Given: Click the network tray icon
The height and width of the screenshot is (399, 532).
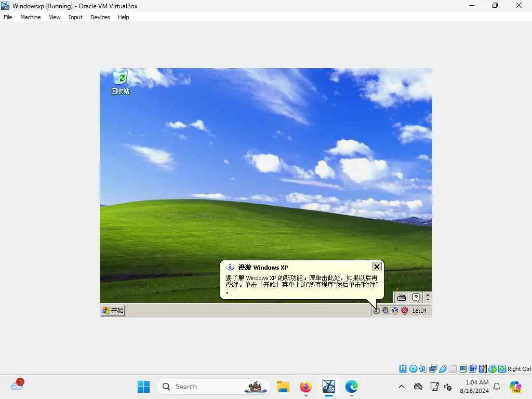Looking at the screenshot, I should pos(434,387).
